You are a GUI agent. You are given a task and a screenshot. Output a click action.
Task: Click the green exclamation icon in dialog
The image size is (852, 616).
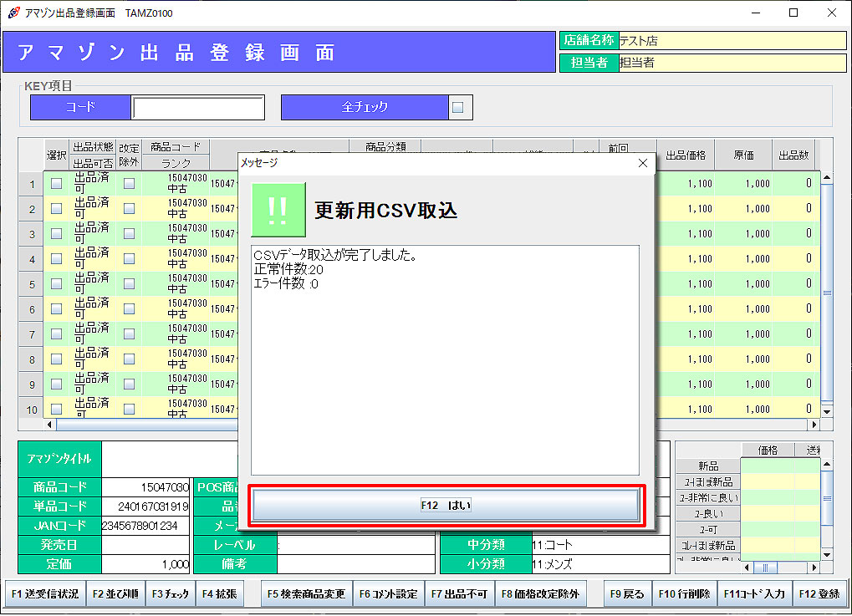[x=278, y=210]
